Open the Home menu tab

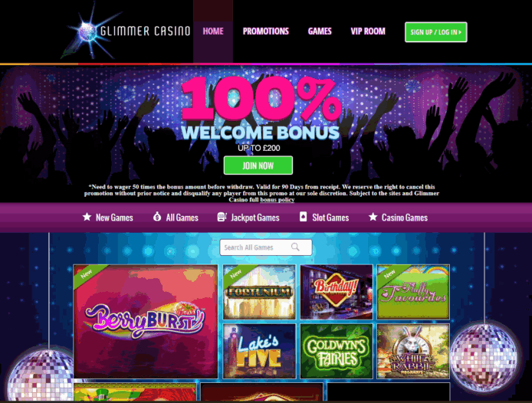(x=213, y=31)
